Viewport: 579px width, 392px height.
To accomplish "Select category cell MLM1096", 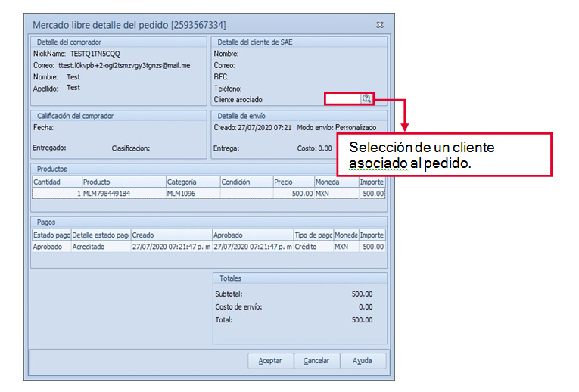I will (x=193, y=194).
